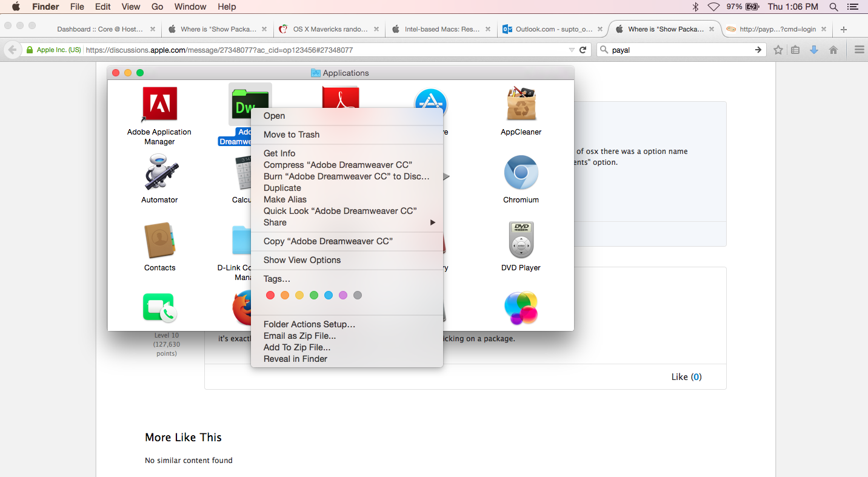The width and height of the screenshot is (868, 477).
Task: Select the Adobe Application Manager icon
Action: (159, 104)
